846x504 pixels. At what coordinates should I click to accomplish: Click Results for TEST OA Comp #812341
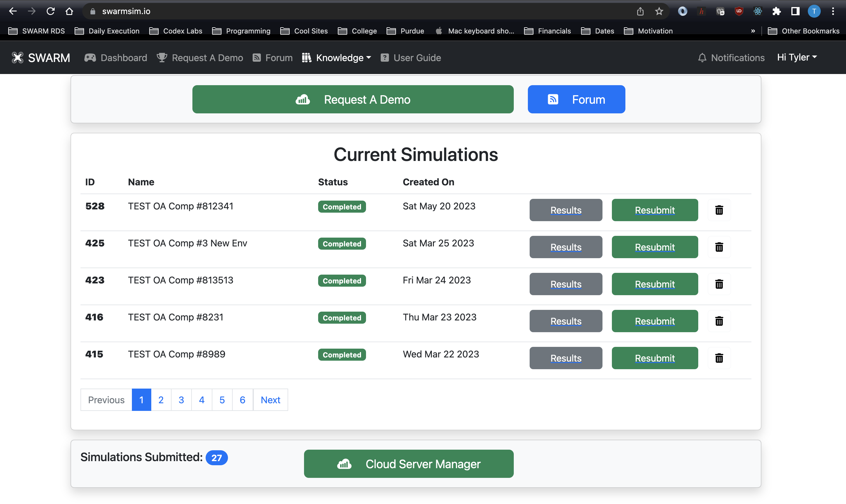565,209
